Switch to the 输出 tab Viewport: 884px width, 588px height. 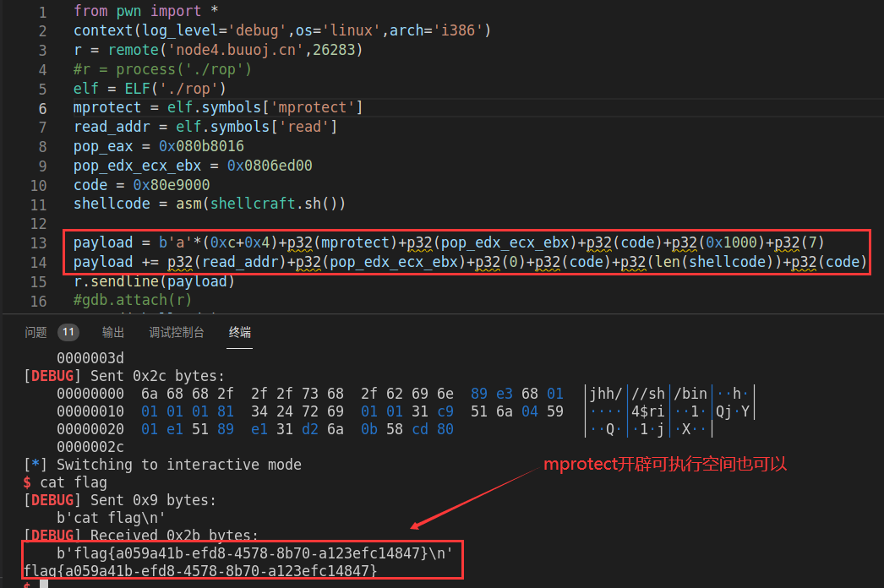[x=112, y=333]
